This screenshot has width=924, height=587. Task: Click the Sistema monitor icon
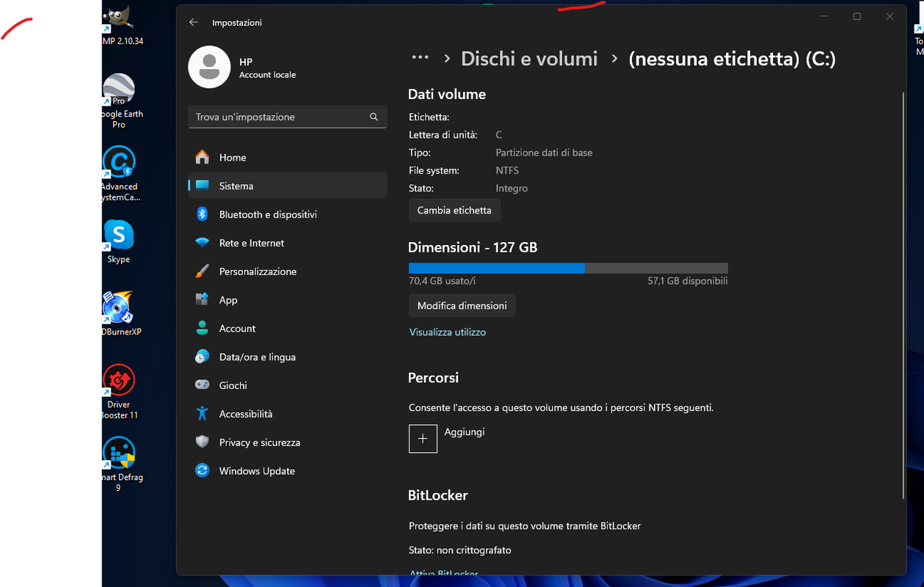tap(203, 186)
